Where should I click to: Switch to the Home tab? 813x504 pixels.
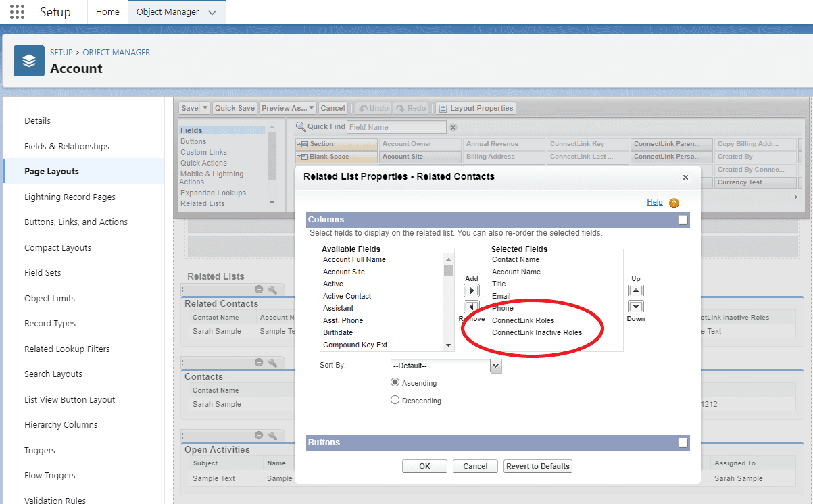coord(107,11)
